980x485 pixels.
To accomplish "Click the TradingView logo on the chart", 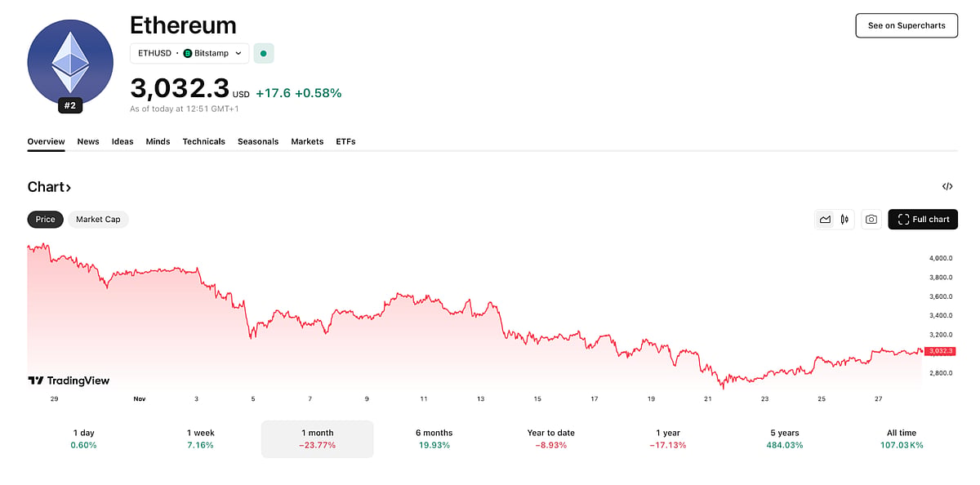I will click(x=69, y=380).
